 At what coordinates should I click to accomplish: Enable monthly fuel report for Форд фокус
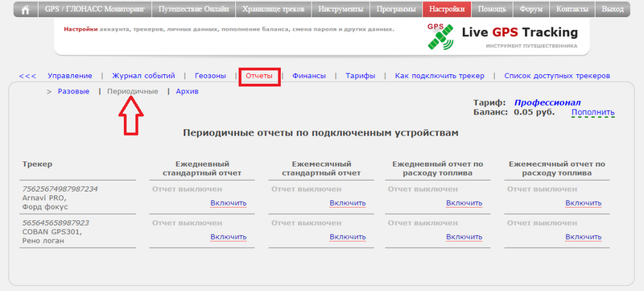(x=583, y=203)
